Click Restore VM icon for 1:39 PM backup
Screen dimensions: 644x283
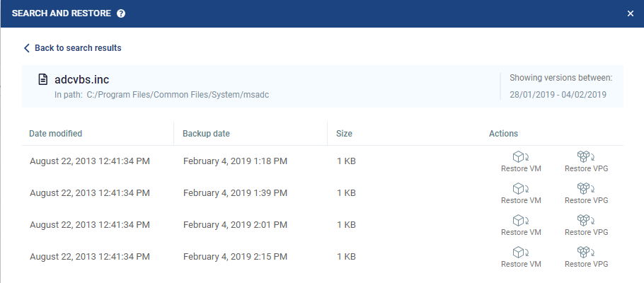coord(520,188)
